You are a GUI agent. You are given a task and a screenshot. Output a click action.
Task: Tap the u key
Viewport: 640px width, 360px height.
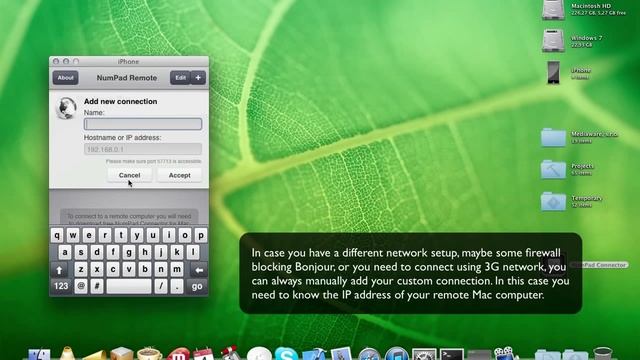pos(153,236)
